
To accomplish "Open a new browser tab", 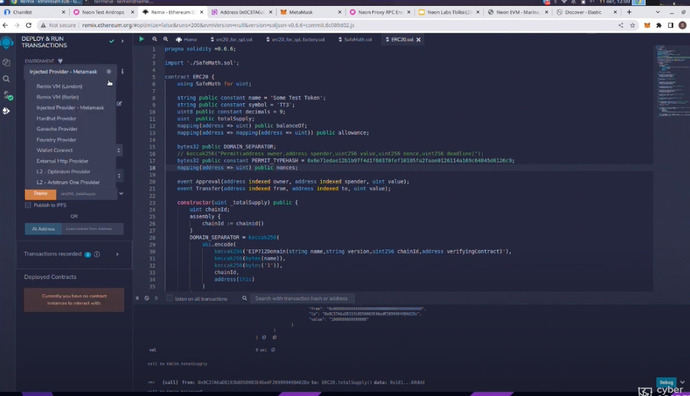I will (x=629, y=12).
